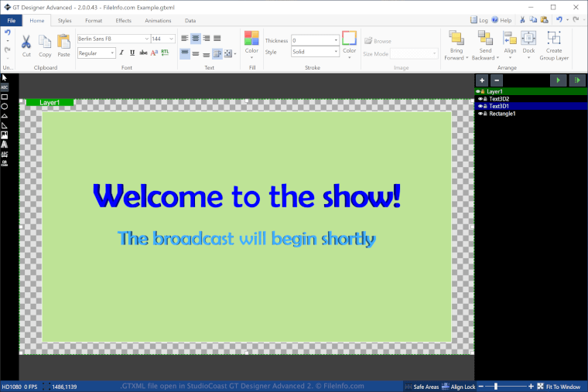
Task: Select the ABC text tool in left toolbar
Action: pos(5,87)
